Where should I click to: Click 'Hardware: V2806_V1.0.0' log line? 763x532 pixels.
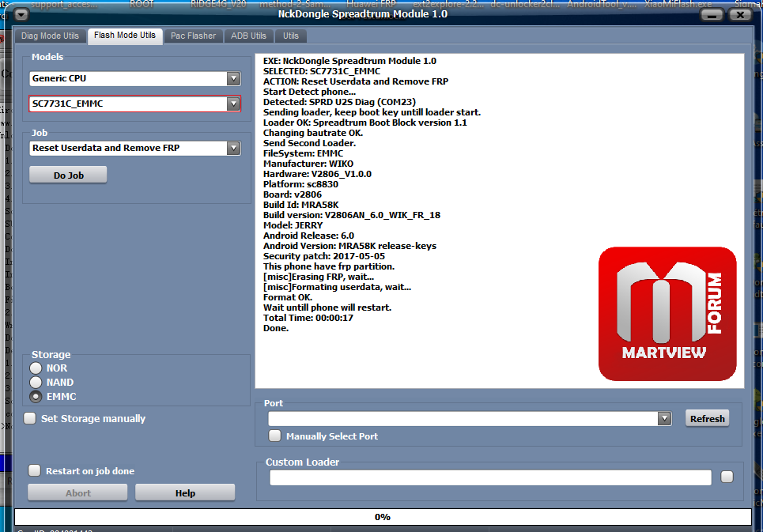[317, 174]
